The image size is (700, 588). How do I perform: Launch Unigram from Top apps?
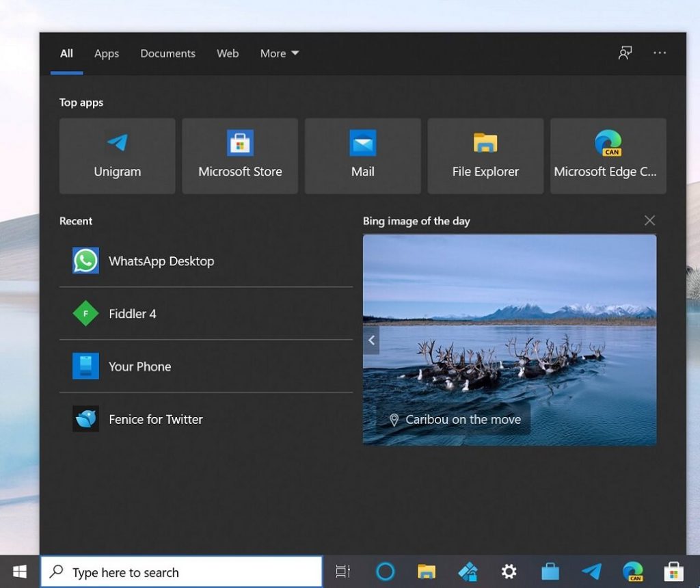tap(116, 155)
